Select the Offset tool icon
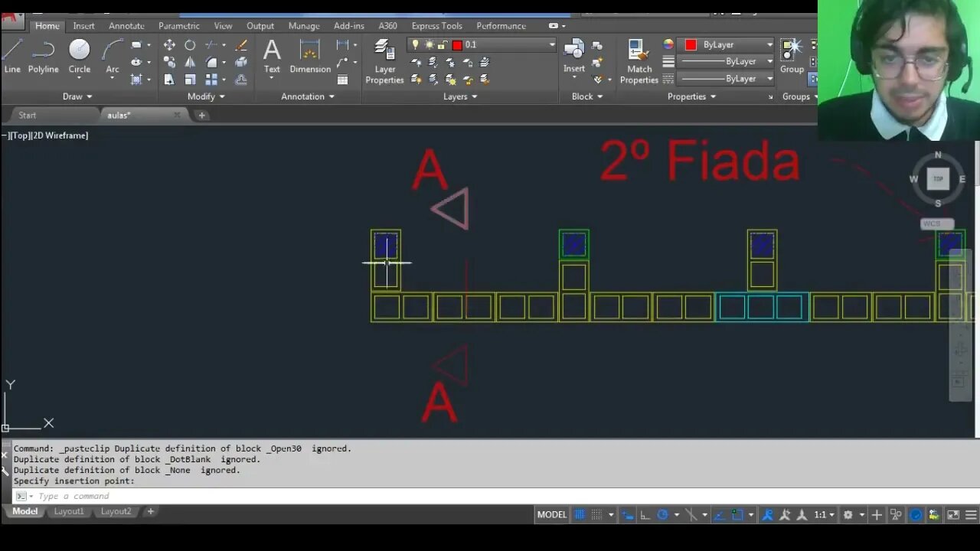The height and width of the screenshot is (551, 980). [x=241, y=80]
